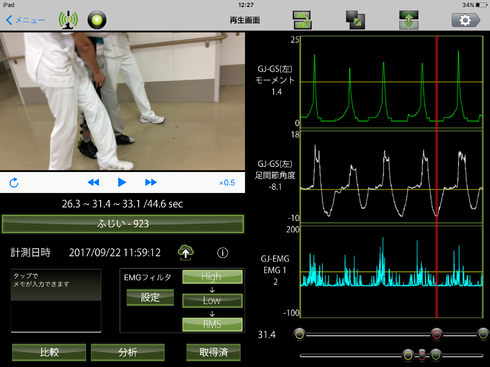Tap the 再生画面 title
This screenshot has height=367, width=490.
tap(245, 20)
